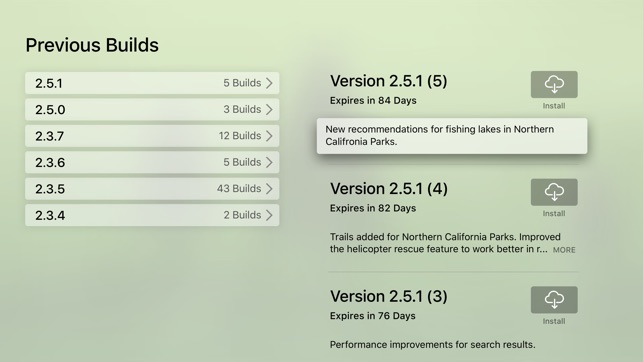This screenshot has width=643, height=362.
Task: Click the '2 Builds' count label
Action: (x=242, y=215)
